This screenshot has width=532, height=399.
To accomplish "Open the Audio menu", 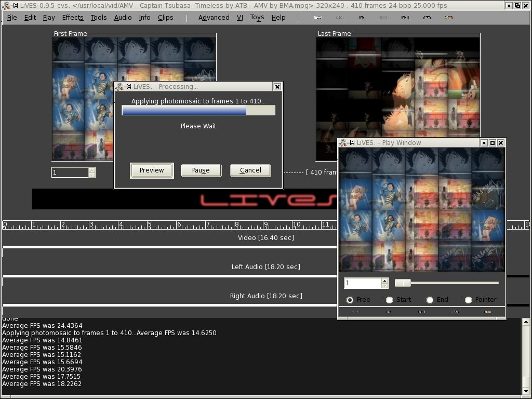I will point(123,18).
